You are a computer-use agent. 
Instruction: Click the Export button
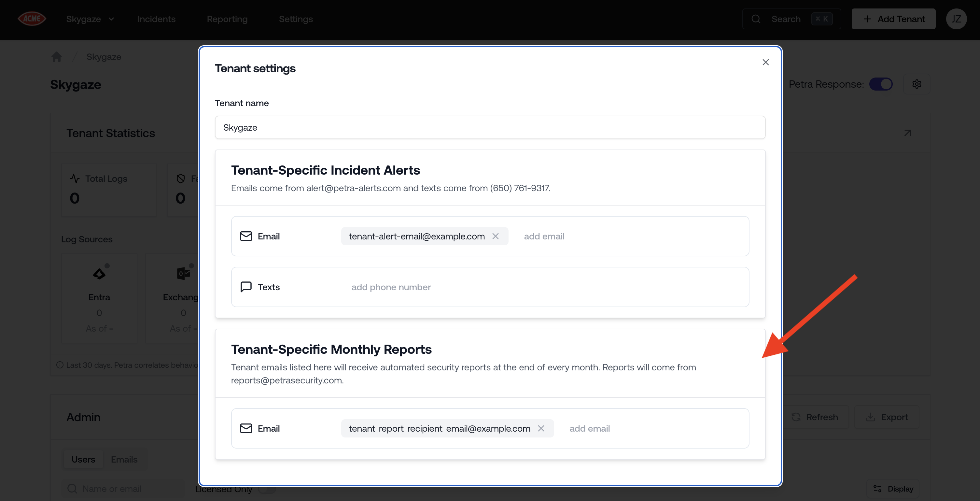tap(887, 417)
